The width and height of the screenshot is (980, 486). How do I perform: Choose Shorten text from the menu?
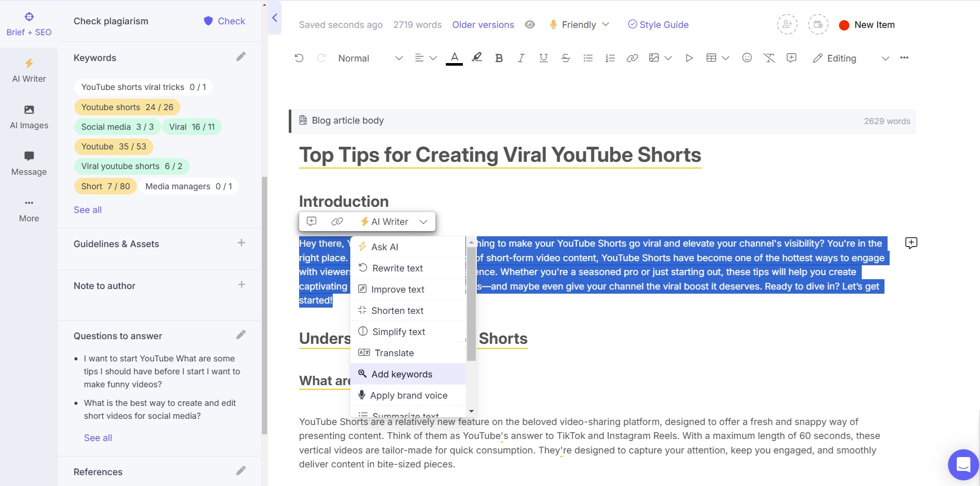pos(408,310)
